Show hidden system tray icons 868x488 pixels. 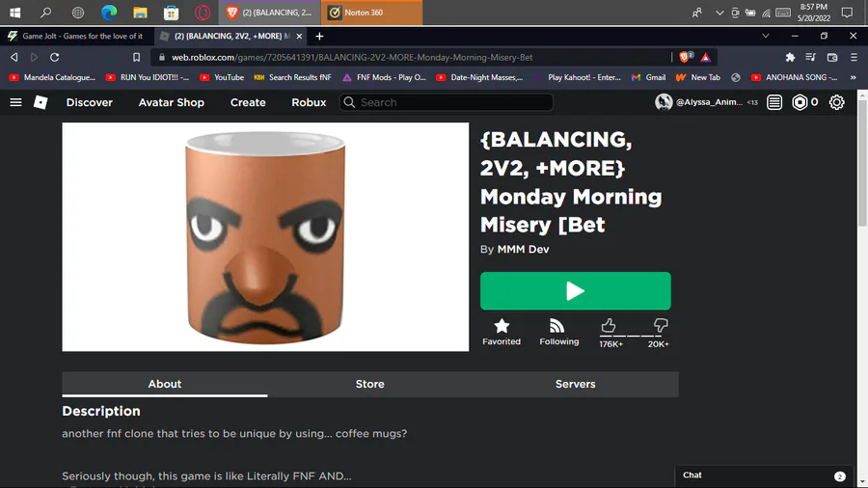point(719,13)
